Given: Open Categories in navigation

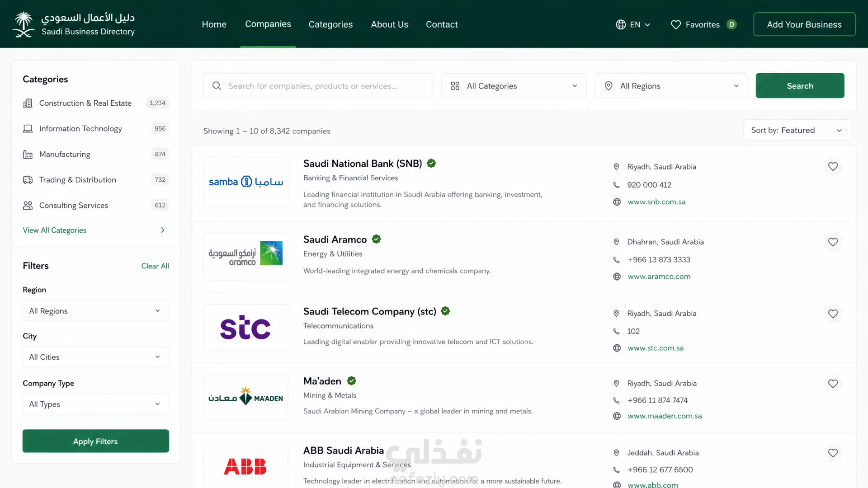Looking at the screenshot, I should click(330, 24).
